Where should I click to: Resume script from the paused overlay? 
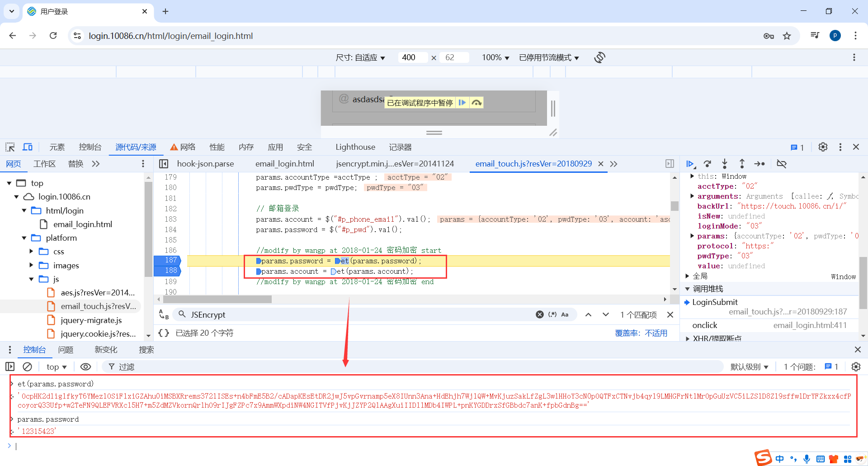[462, 103]
